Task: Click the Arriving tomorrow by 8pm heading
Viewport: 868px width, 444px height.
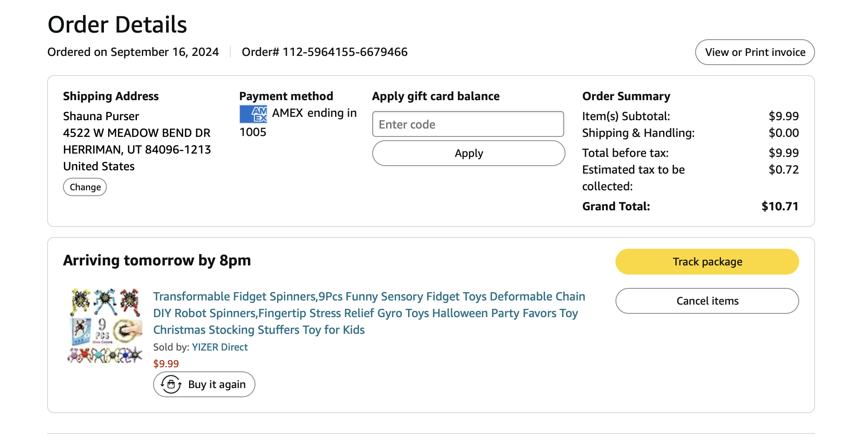Action: point(157,260)
